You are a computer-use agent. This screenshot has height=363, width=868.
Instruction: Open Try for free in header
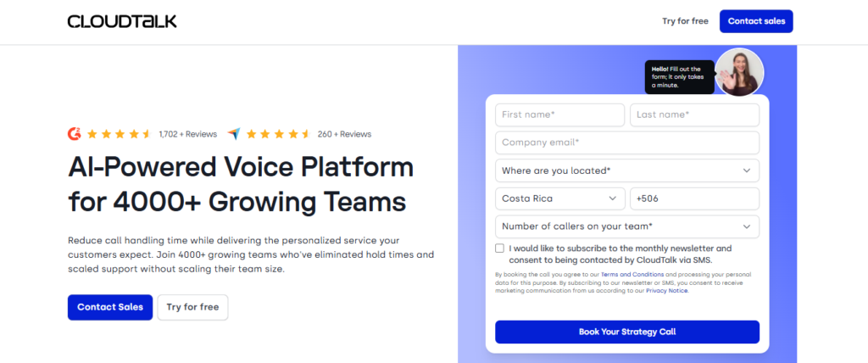(685, 21)
